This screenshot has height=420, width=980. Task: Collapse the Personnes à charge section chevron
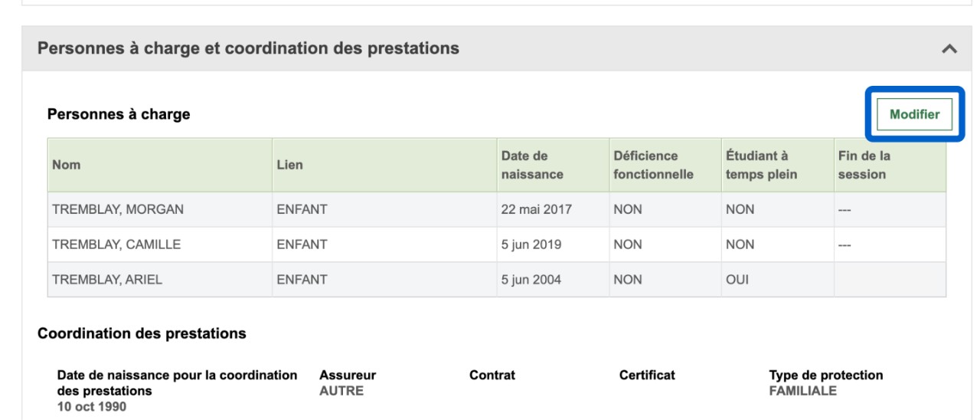[x=949, y=49]
